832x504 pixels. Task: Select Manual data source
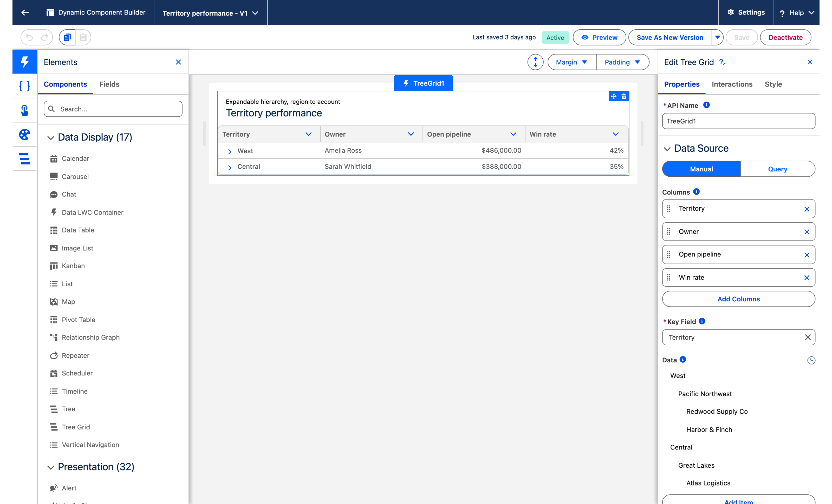(701, 169)
